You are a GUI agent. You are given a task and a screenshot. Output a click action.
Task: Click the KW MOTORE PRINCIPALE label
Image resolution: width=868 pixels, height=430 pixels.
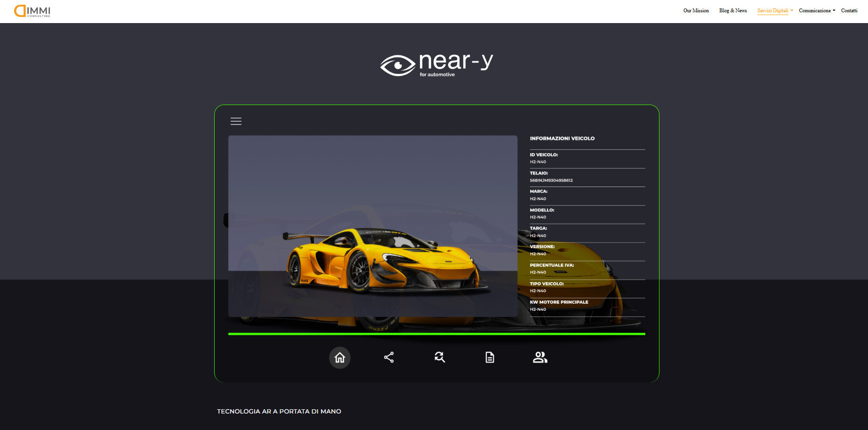559,302
